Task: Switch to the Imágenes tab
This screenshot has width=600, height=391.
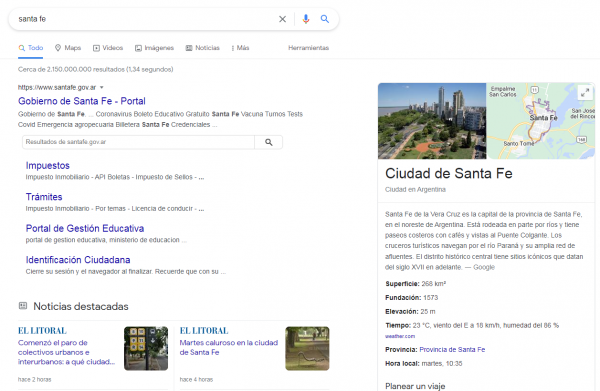Action: pos(154,48)
